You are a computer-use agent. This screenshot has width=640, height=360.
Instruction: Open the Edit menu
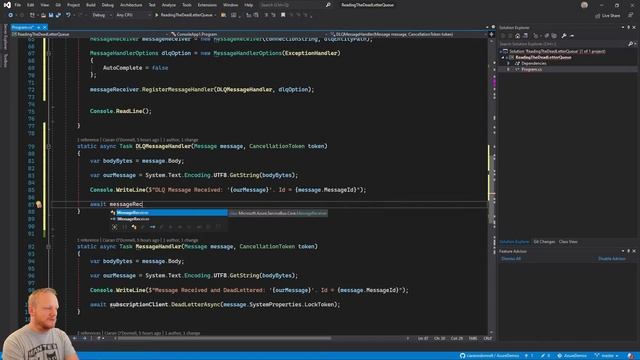(31, 5)
